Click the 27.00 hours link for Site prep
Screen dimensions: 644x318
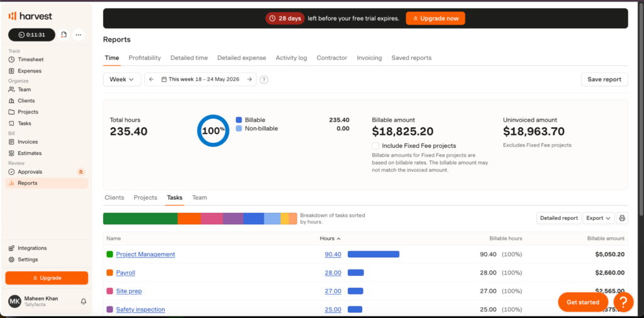pyautogui.click(x=333, y=291)
